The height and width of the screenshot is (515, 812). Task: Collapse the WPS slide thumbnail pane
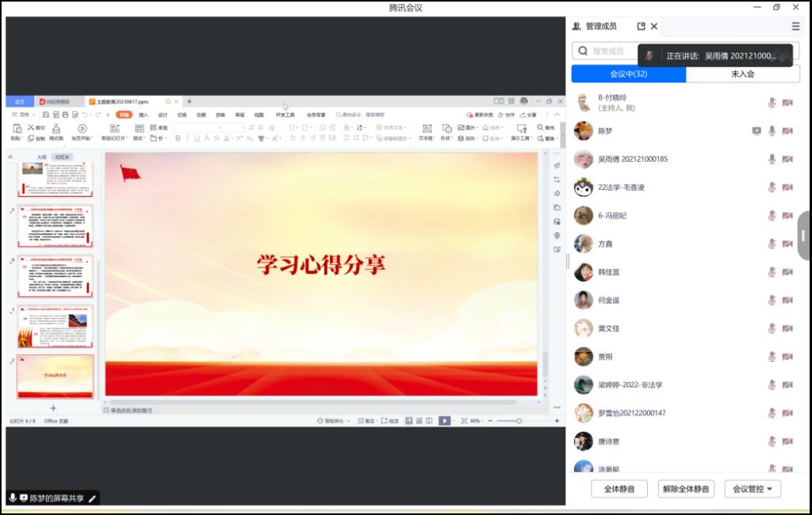click(x=11, y=157)
